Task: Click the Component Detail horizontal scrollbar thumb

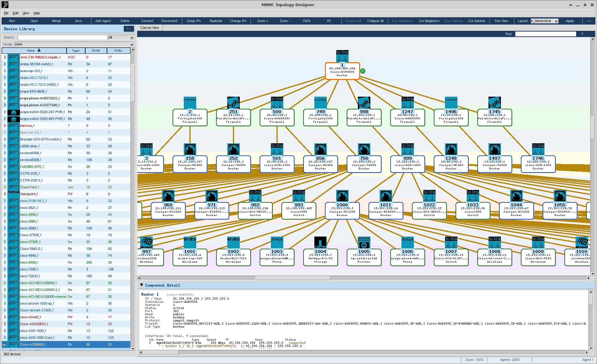Action: tap(160, 352)
